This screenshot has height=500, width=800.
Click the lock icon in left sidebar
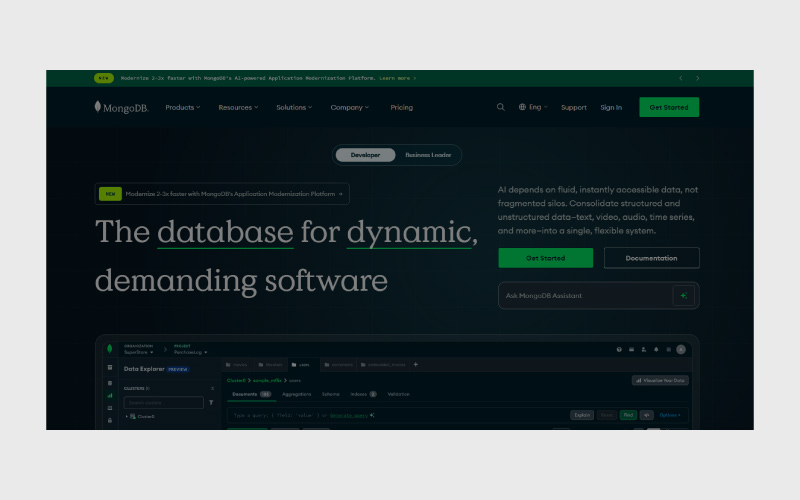pos(110,420)
